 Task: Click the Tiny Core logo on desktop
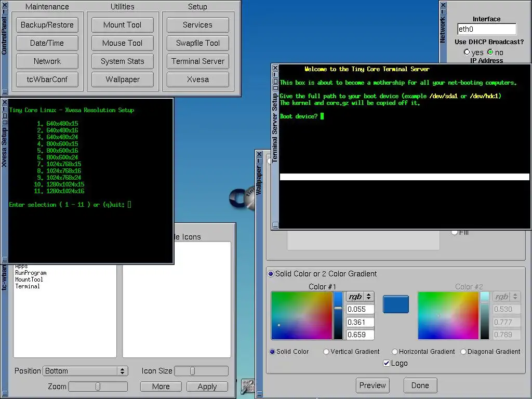[x=242, y=198]
